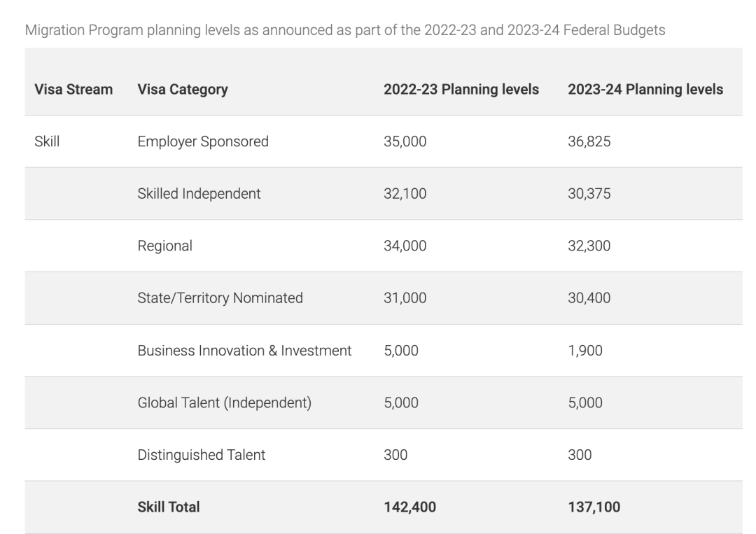Click the Skill visa stream cell
Screen dimensions: 756x534
(47, 141)
